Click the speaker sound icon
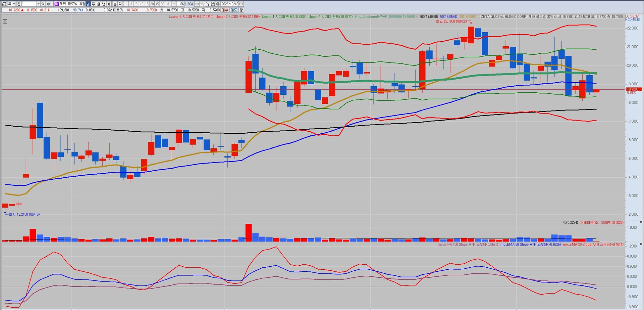Image resolution: width=644 pixels, height=310 pixels. (x=48, y=4)
